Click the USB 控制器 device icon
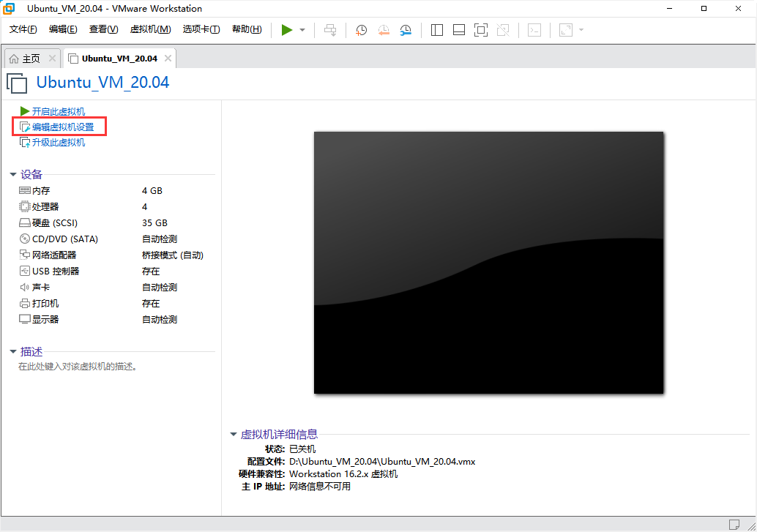 point(25,271)
